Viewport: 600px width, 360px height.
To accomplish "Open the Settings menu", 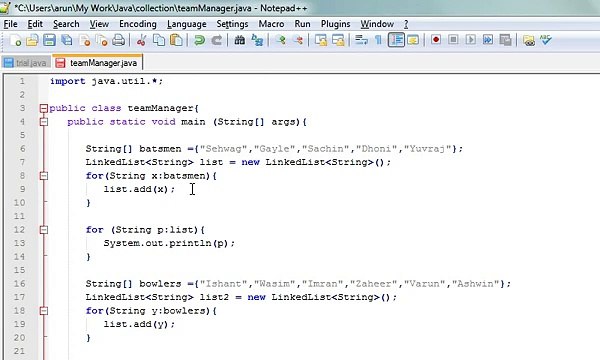I will [232, 24].
